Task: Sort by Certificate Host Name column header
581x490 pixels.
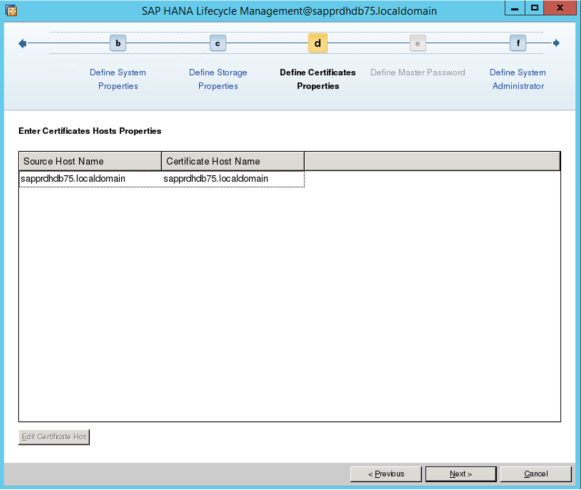Action: (233, 161)
